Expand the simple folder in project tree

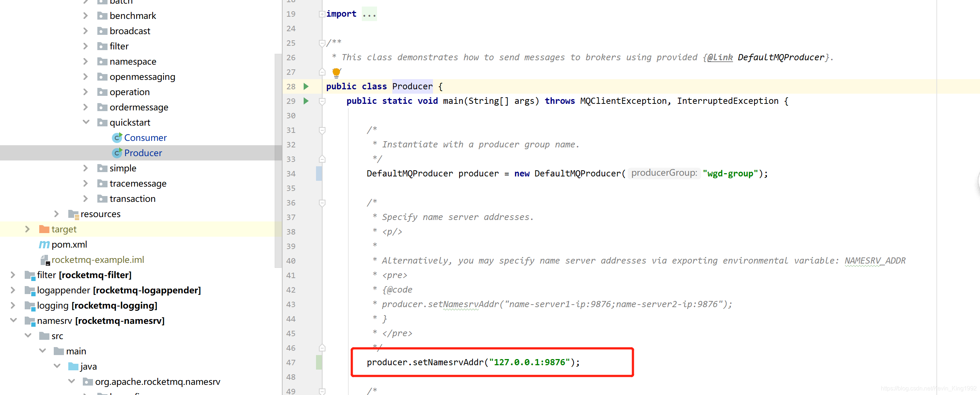(x=88, y=168)
